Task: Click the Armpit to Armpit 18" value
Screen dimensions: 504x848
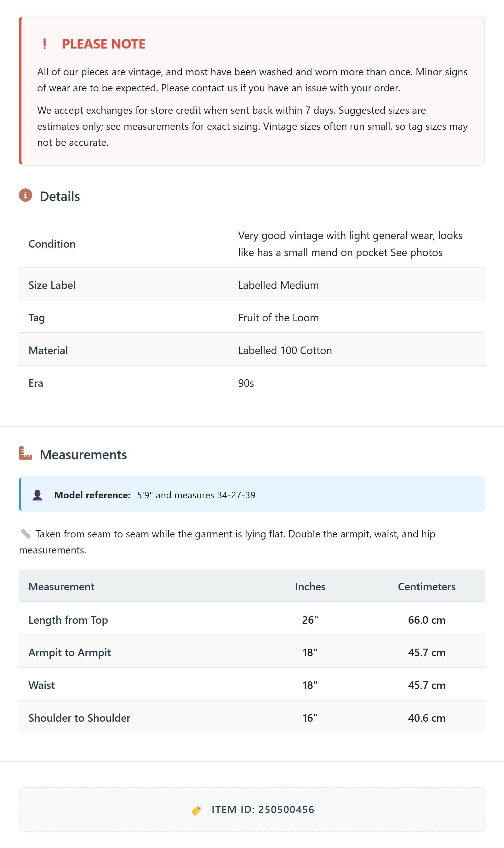Action: (x=310, y=652)
